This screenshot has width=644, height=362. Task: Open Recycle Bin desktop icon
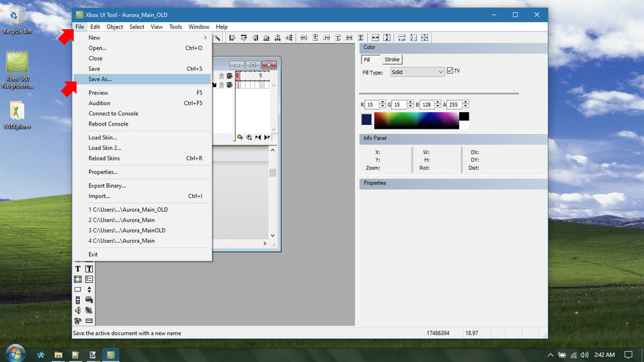point(17,19)
